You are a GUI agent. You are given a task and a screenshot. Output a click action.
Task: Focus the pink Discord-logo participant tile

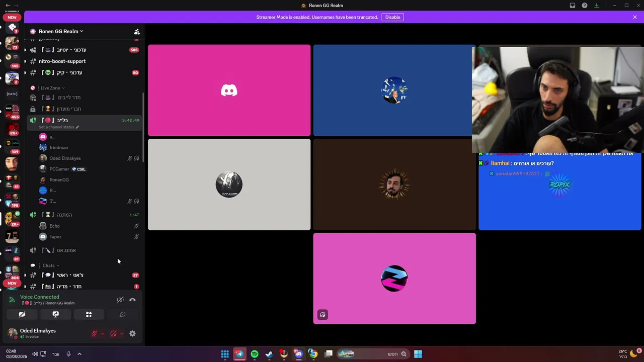coord(229,90)
